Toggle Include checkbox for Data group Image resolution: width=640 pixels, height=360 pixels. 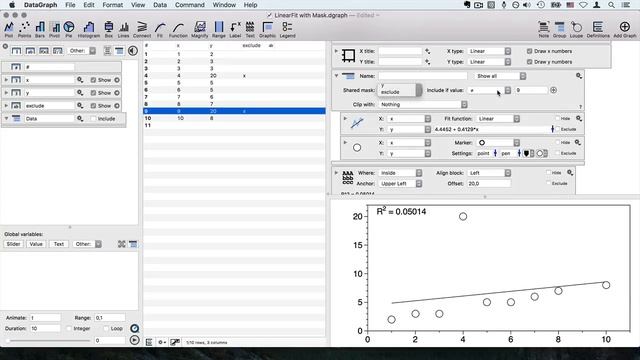click(93, 119)
